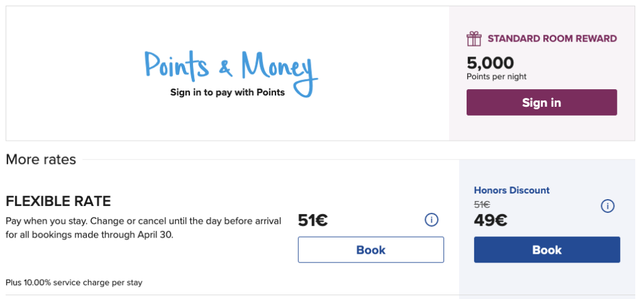Image resolution: width=644 pixels, height=299 pixels.
Task: Book the 51€ Flexible Rate
Action: tap(370, 250)
